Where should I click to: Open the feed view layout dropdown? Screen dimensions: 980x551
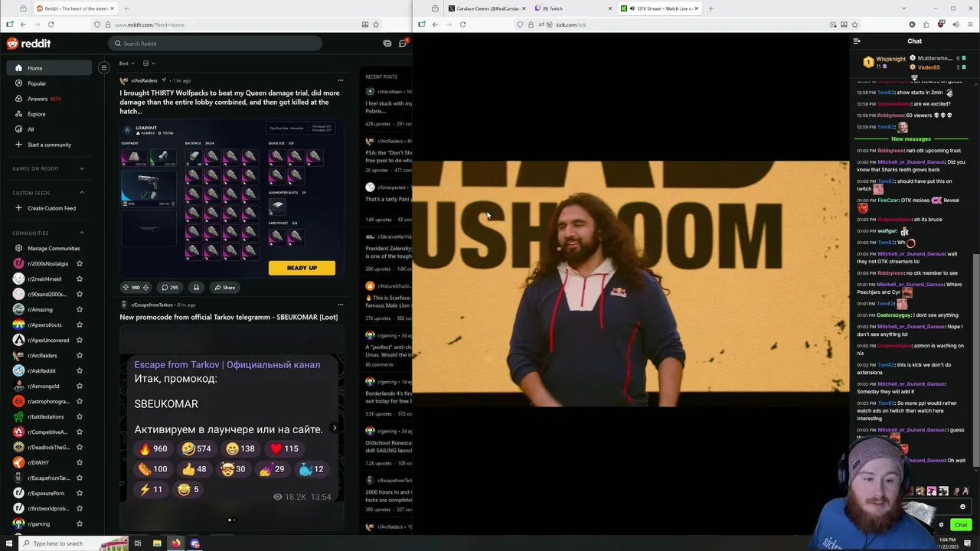click(149, 63)
